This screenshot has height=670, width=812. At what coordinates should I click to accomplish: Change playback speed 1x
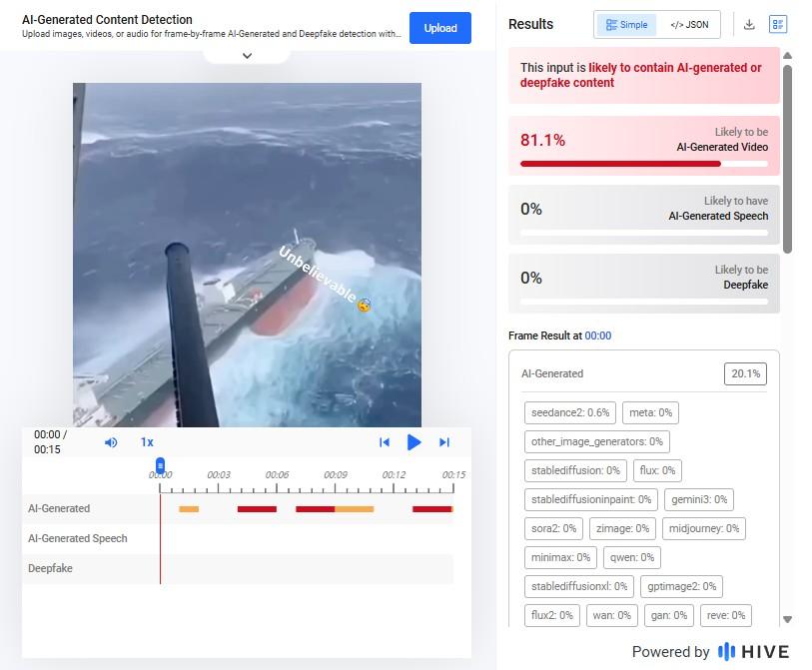point(147,442)
